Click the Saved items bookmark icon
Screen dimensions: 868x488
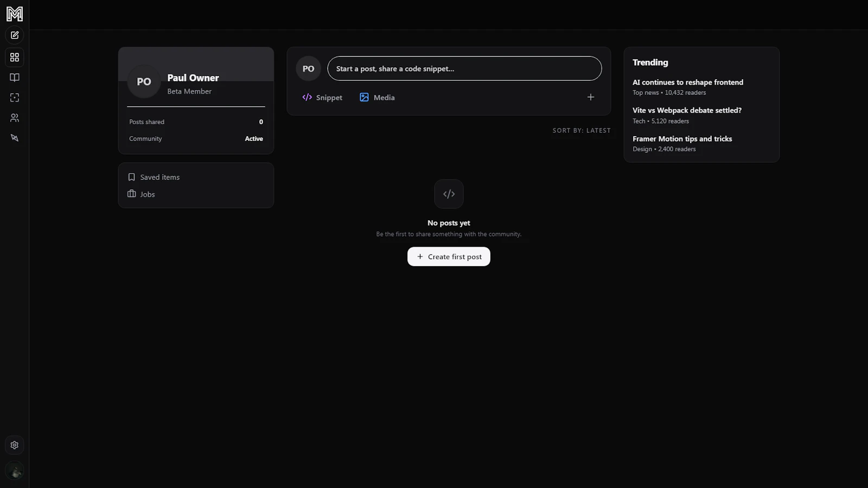tap(131, 177)
